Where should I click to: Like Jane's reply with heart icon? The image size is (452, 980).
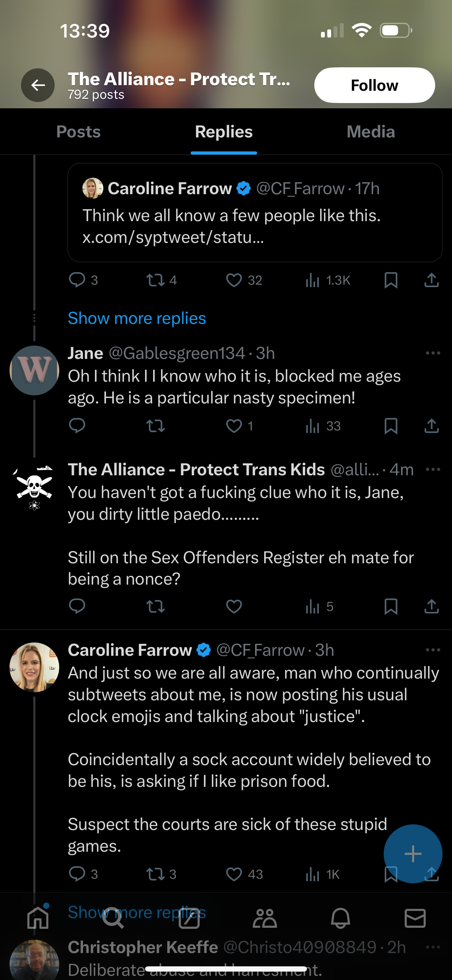tap(234, 426)
